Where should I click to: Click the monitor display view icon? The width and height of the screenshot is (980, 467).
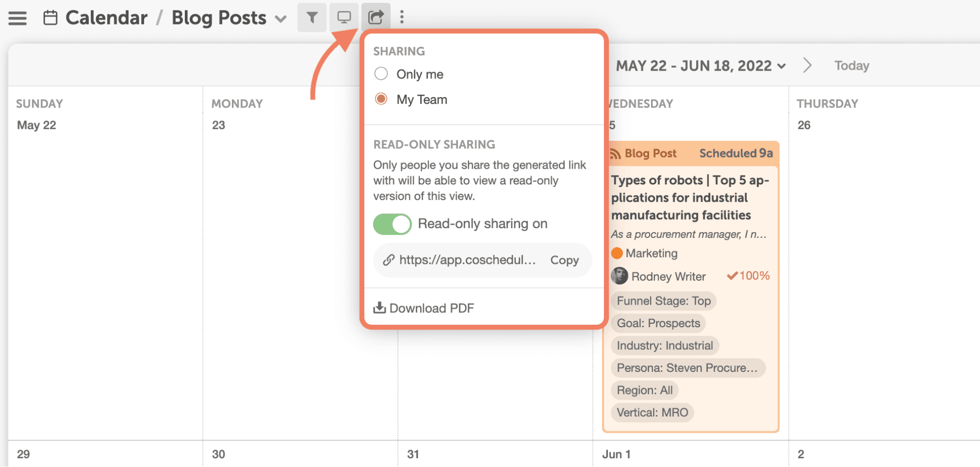click(x=344, y=18)
